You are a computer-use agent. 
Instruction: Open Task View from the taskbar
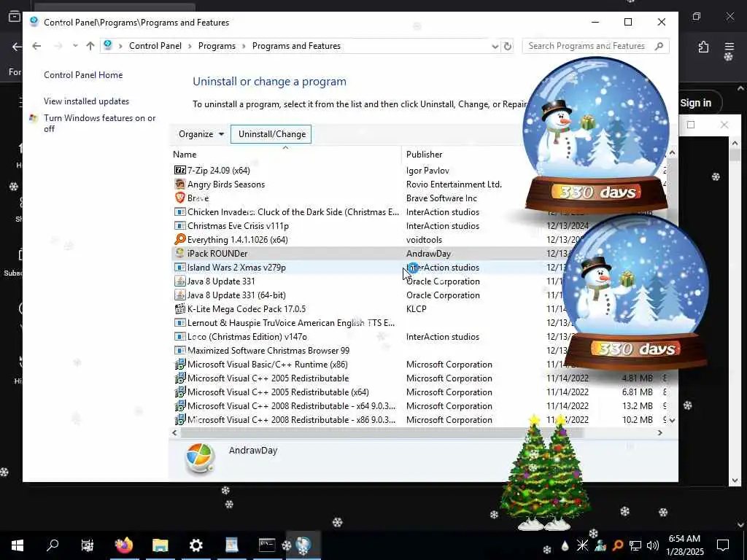[88, 545]
